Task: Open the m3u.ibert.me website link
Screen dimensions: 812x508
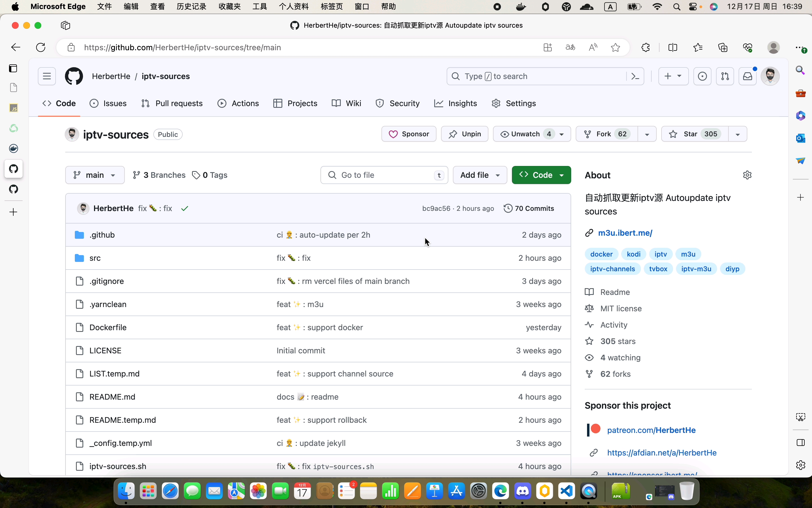Action: click(625, 233)
